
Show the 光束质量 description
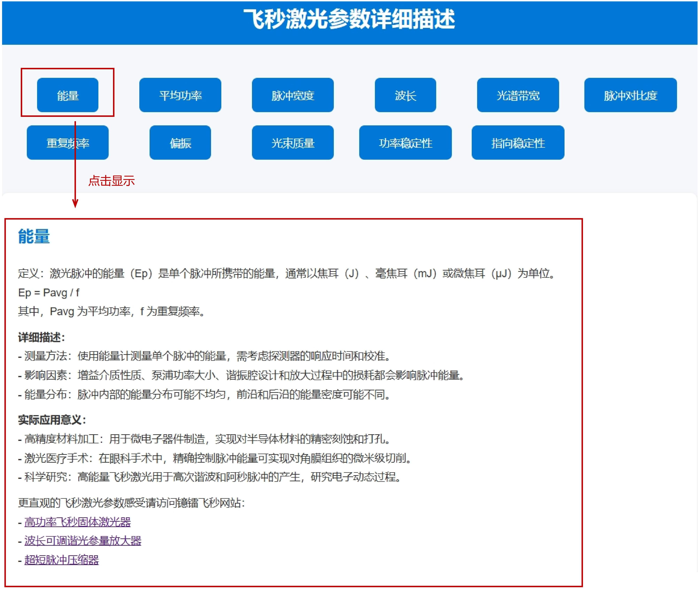(293, 143)
